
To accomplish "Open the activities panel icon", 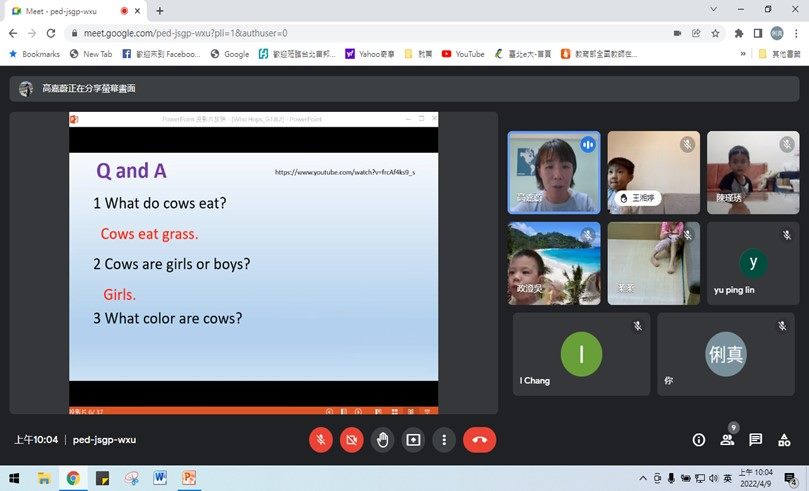I will 785,440.
